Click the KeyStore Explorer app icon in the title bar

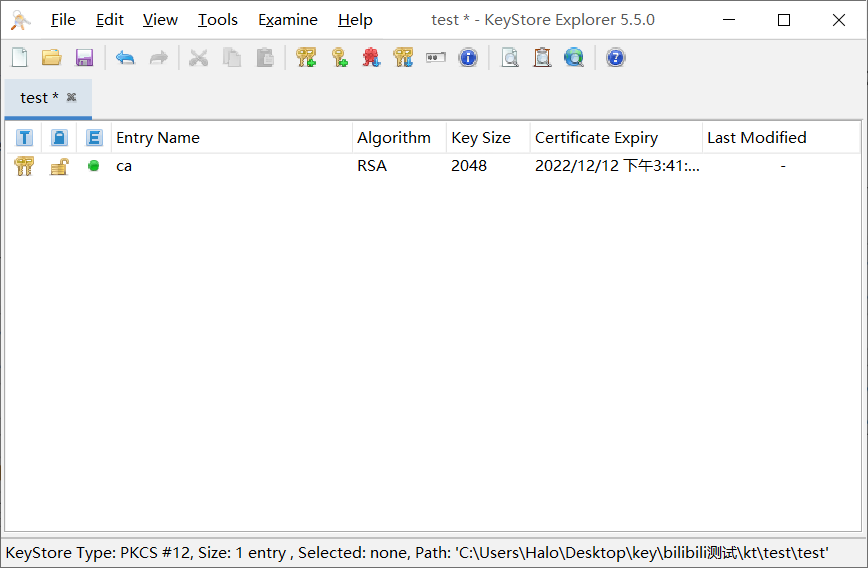pos(20,20)
